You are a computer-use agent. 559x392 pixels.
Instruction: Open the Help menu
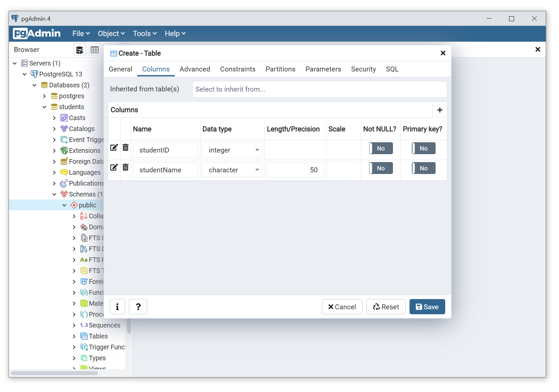coord(175,33)
